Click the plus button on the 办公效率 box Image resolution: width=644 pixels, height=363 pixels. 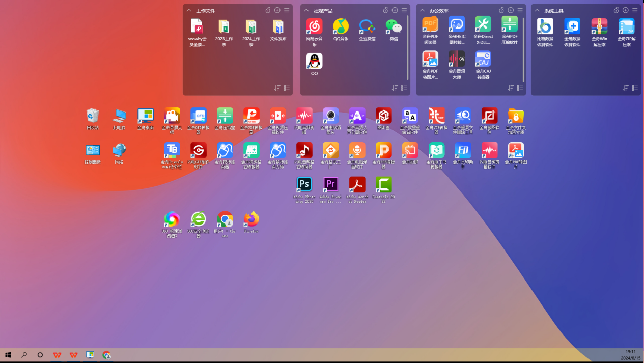[511, 9]
